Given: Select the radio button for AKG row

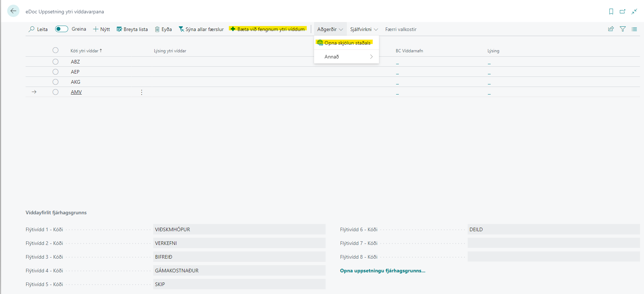Looking at the screenshot, I should (56, 82).
